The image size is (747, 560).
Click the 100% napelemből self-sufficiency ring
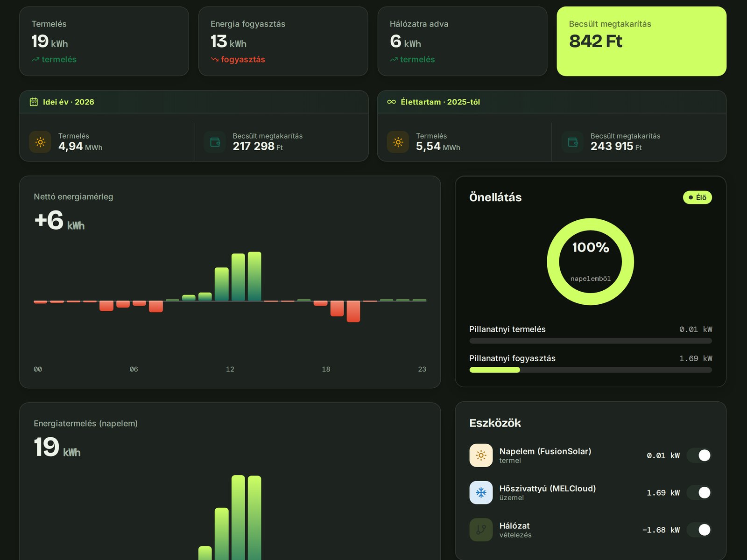[x=591, y=262]
